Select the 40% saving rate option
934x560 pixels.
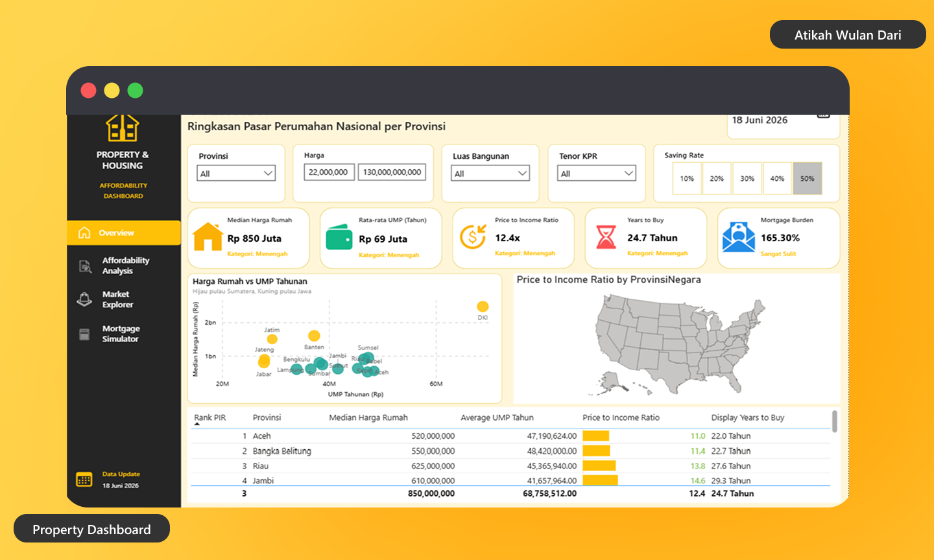[777, 178]
